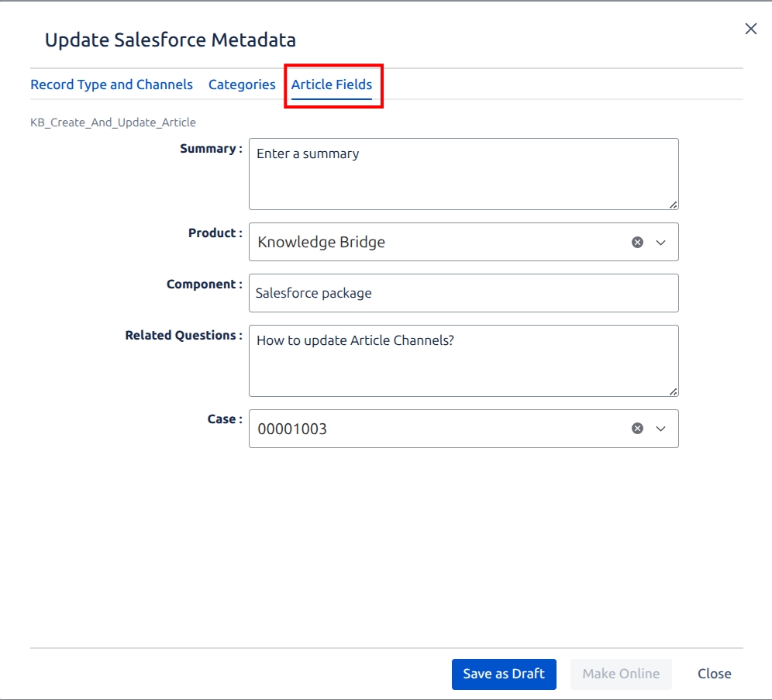Open the Categories tab

click(x=242, y=84)
